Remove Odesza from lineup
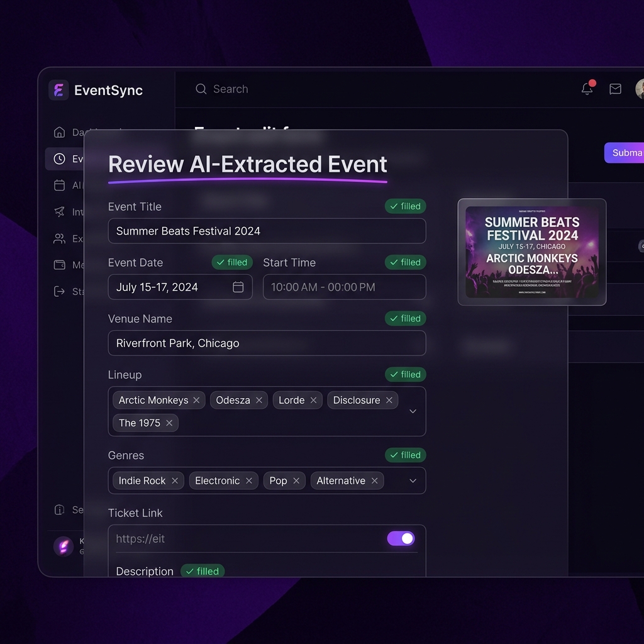The image size is (644, 644). pyautogui.click(x=258, y=400)
